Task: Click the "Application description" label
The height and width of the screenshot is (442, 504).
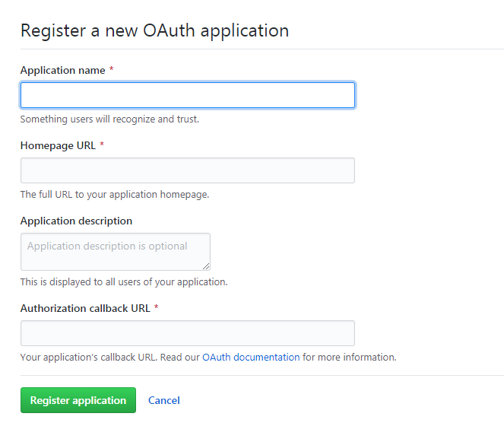Action: point(76,221)
